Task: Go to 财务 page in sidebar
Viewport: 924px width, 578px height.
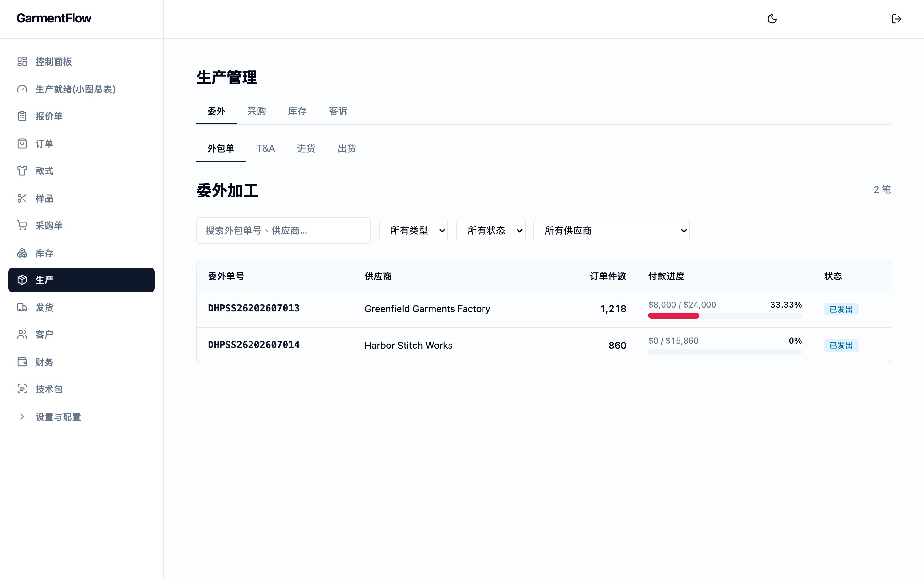Action: tap(81, 362)
